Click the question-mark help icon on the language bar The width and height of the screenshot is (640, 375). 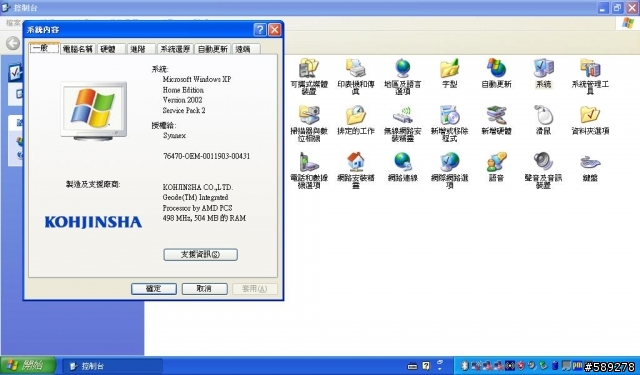click(x=426, y=366)
